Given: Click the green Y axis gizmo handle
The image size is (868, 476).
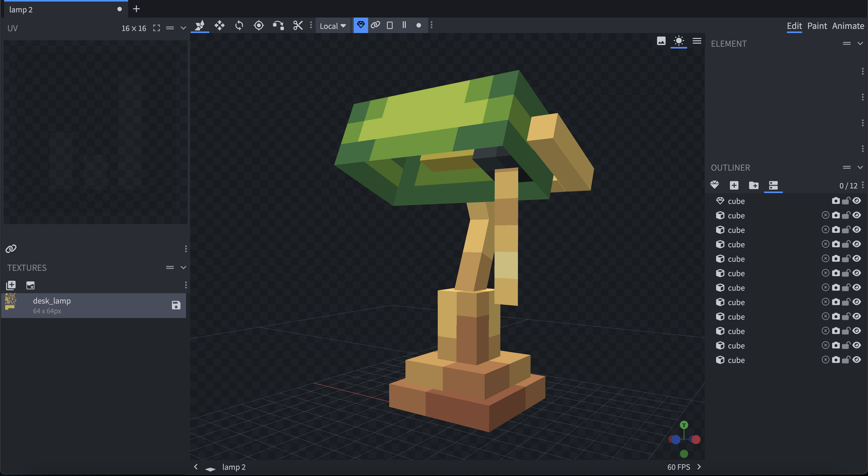Looking at the screenshot, I should pyautogui.click(x=684, y=425).
